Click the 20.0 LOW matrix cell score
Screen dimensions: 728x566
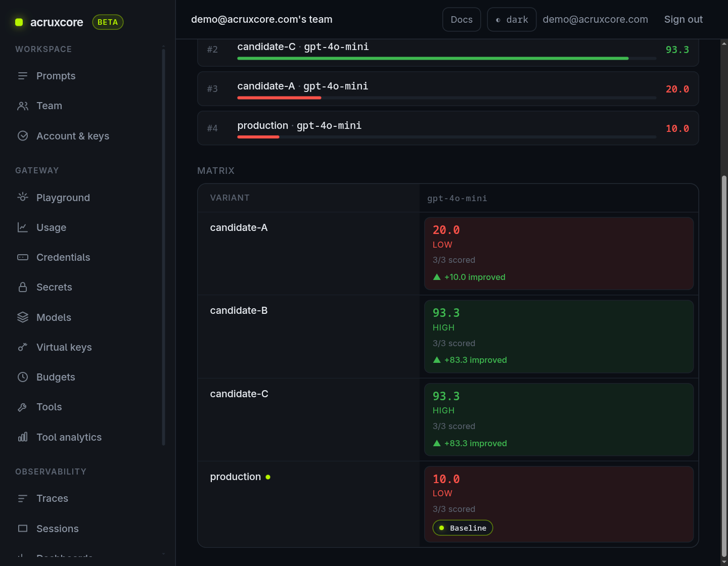(x=446, y=230)
